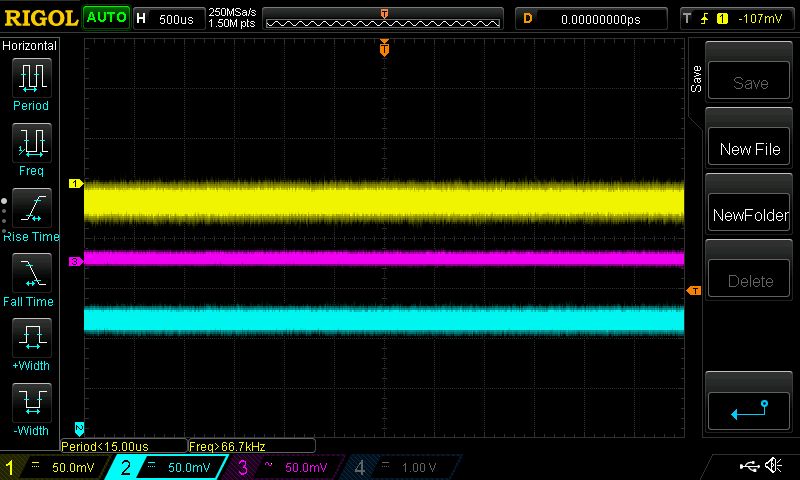Select the Freq measurement icon

pyautogui.click(x=32, y=143)
